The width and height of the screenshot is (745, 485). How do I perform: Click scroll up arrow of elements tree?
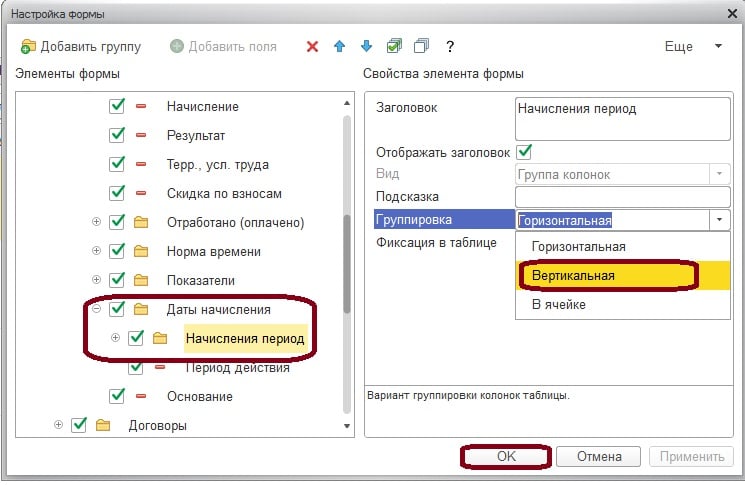point(347,103)
